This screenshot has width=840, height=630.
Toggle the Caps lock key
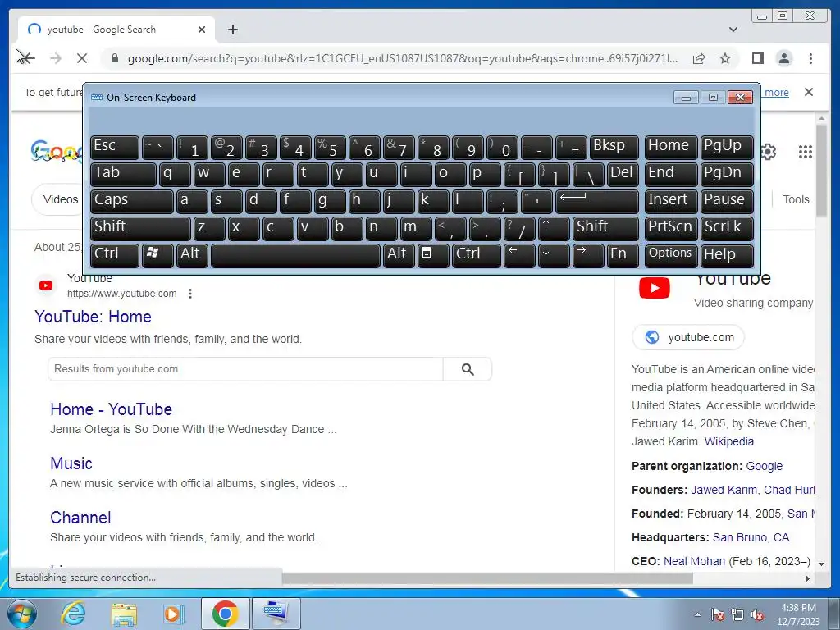132,201
